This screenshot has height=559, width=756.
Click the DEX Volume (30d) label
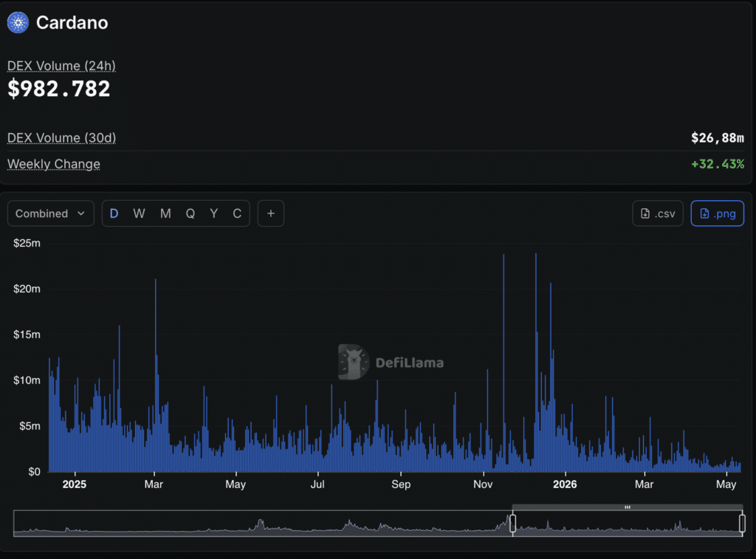click(62, 138)
